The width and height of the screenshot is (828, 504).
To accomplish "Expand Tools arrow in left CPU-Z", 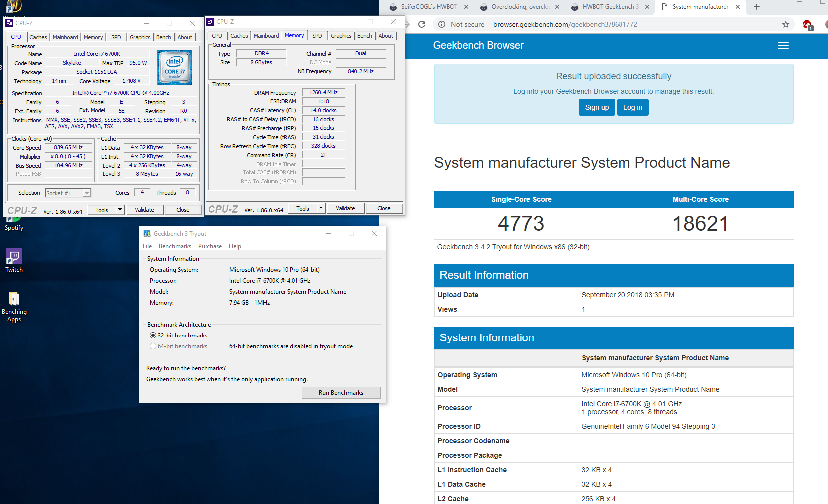I will [x=120, y=210].
